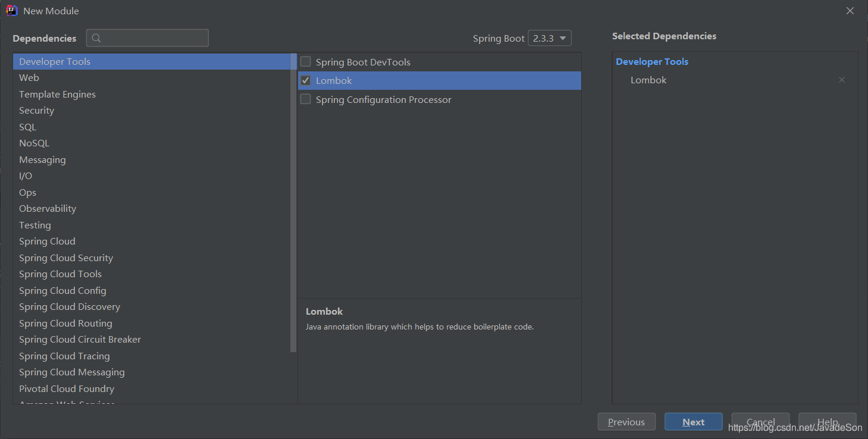Select Pivotal Cloud Foundry category
Screen dimensions: 868x439
[152, 388]
